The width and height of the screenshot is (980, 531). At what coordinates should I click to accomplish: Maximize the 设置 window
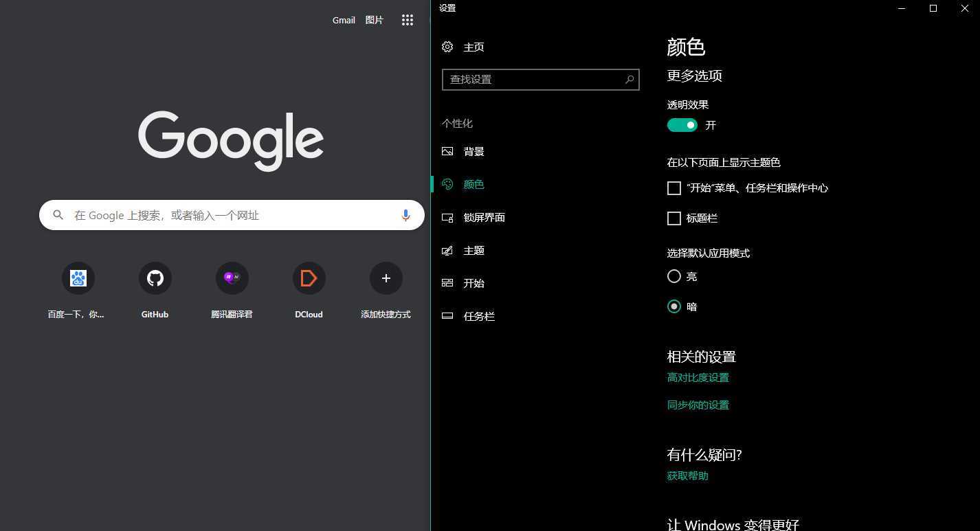click(x=933, y=8)
